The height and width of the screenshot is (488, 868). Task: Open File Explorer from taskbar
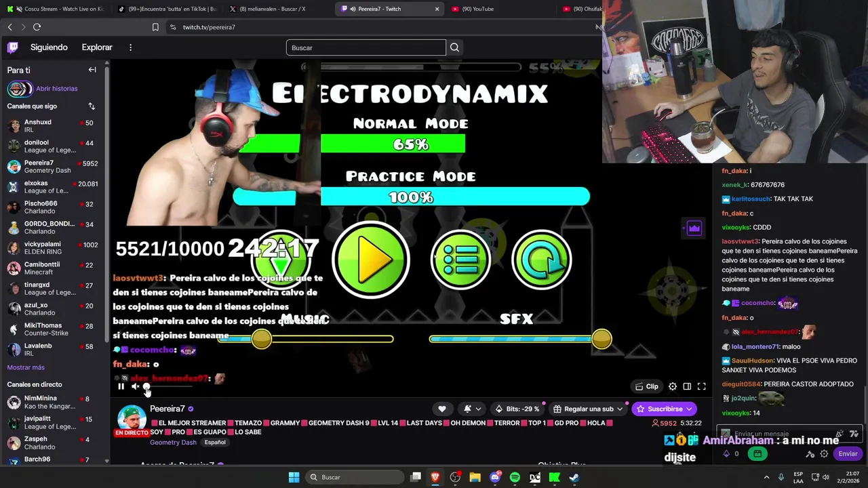tap(475, 477)
